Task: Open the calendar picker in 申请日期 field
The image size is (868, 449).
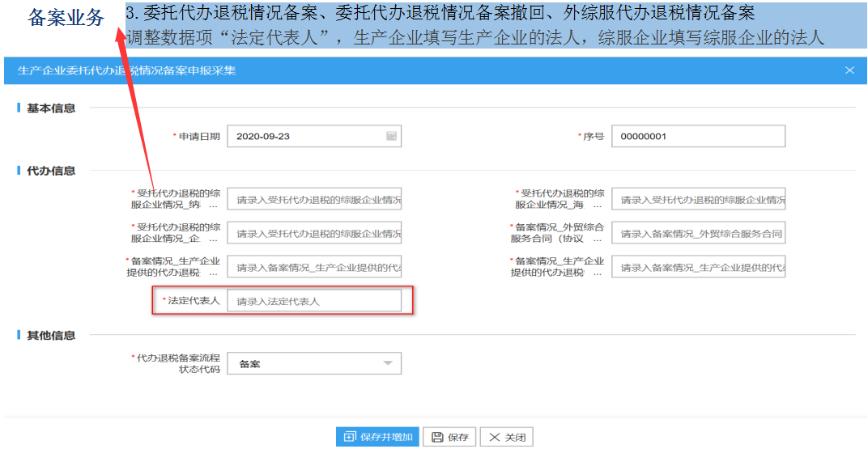Action: click(x=391, y=137)
